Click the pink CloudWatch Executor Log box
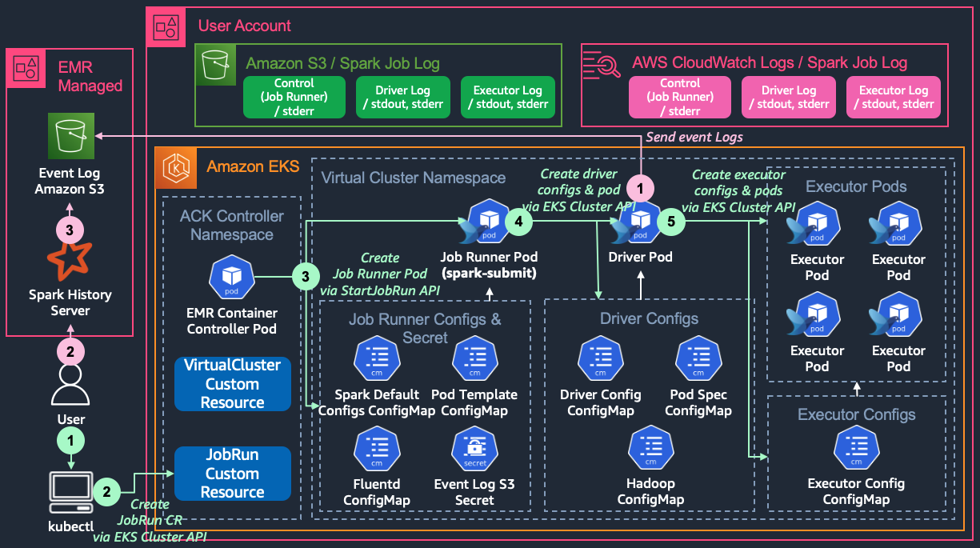 point(894,98)
